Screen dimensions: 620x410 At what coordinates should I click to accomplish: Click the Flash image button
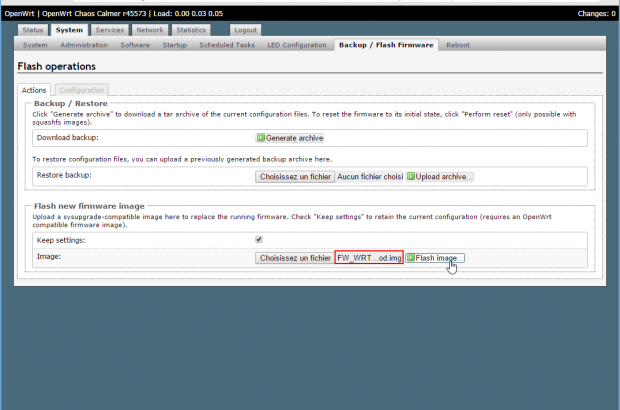click(x=435, y=257)
